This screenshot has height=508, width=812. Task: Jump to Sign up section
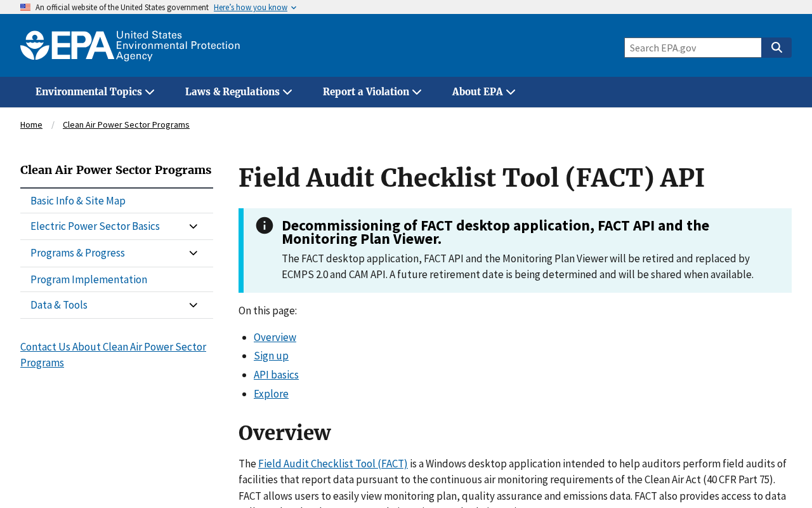click(x=271, y=356)
